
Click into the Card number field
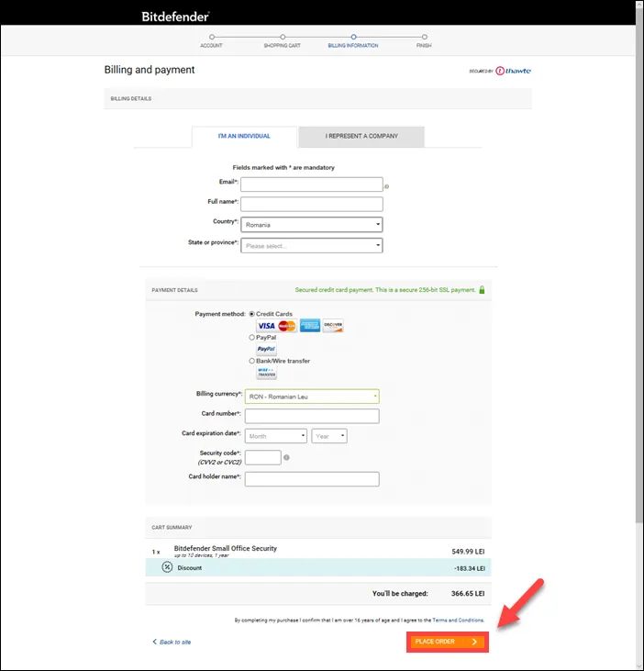pyautogui.click(x=312, y=416)
